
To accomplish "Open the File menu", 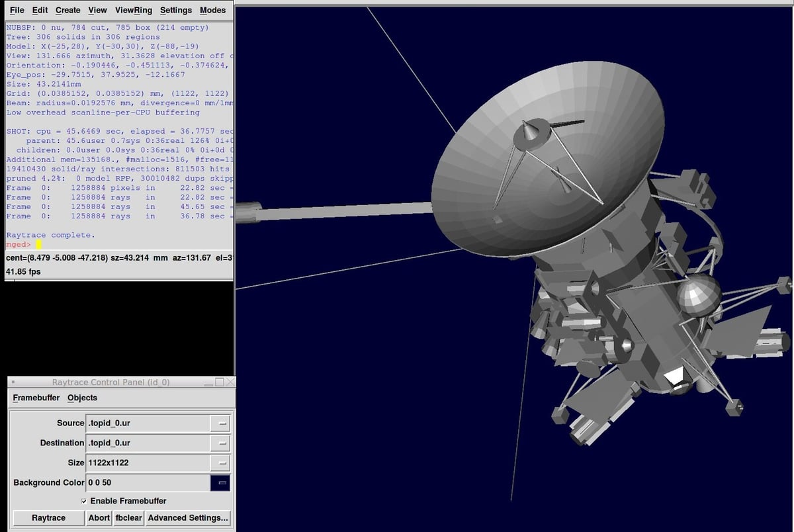I will [x=17, y=10].
